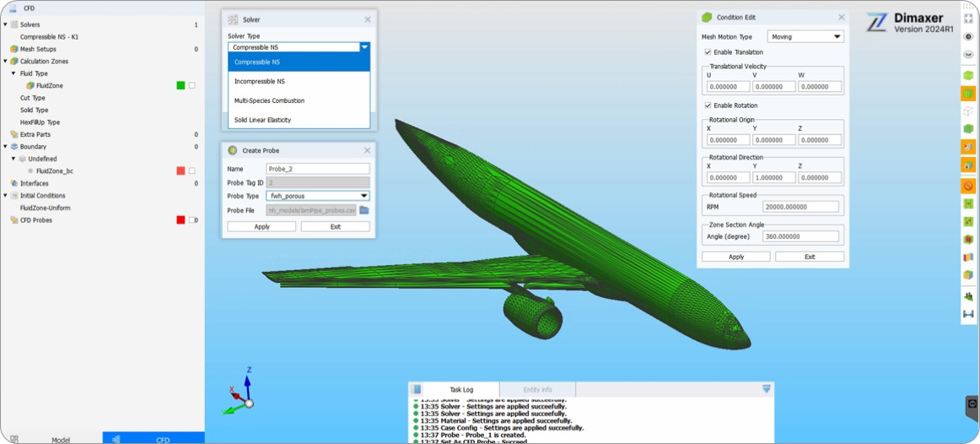
Task: Click the blue filter triangle in Task Log
Action: coord(767,389)
